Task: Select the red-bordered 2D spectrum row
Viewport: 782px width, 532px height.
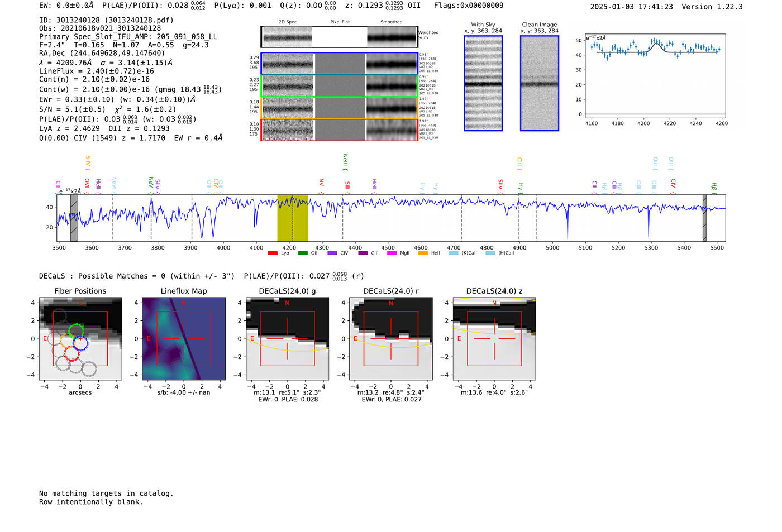Action: pyautogui.click(x=340, y=130)
